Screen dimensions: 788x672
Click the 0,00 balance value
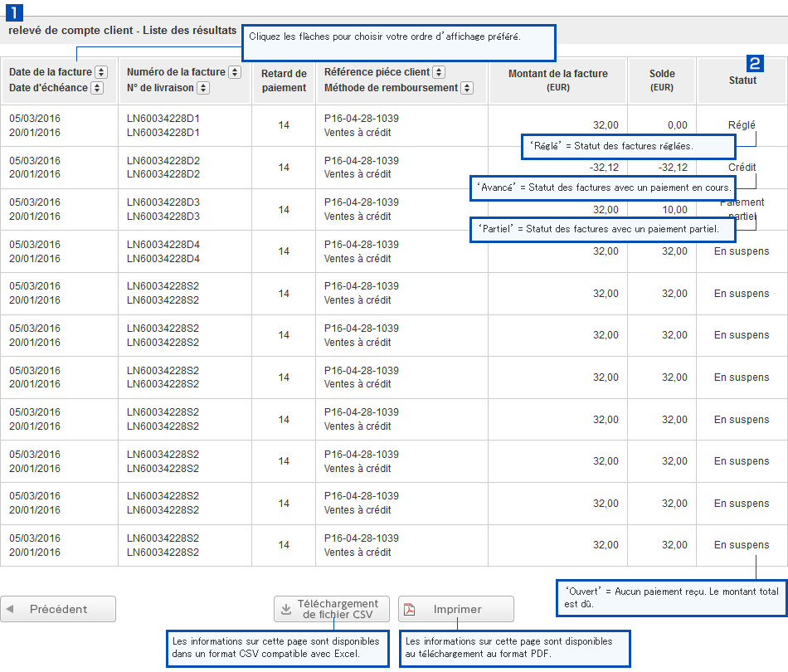pyautogui.click(x=678, y=125)
